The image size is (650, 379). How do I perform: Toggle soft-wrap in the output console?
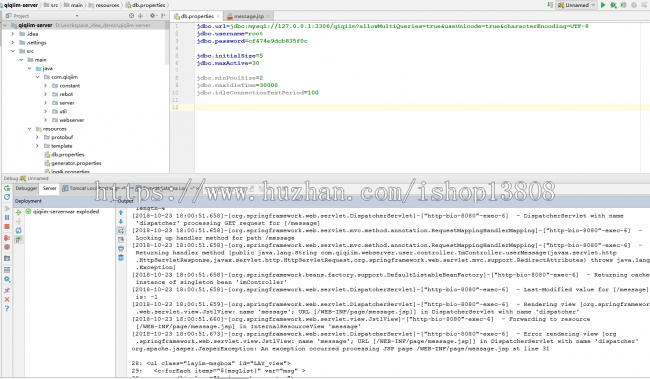click(x=121, y=231)
